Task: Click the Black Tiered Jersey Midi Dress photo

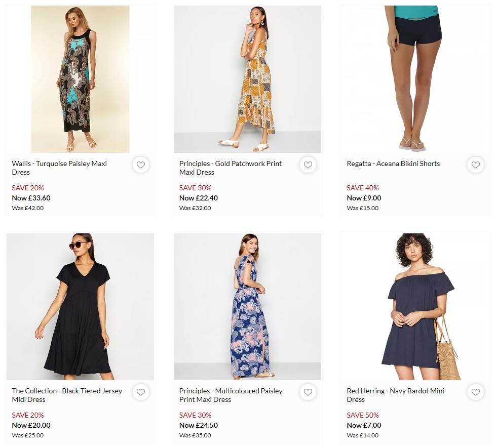Action: click(80, 306)
